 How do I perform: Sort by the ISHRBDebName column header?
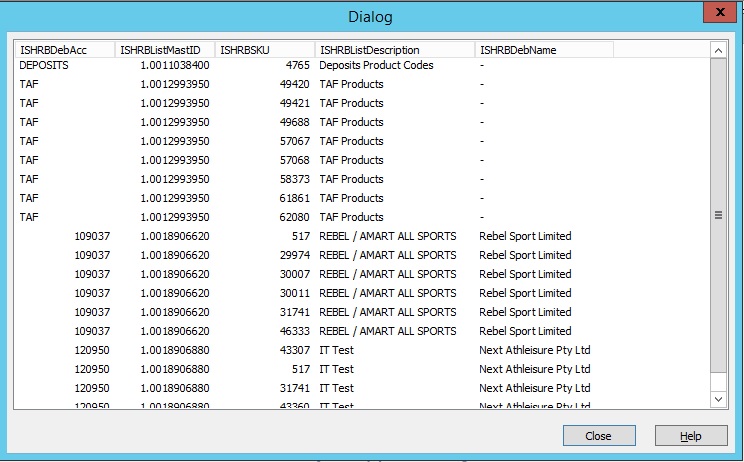(544, 49)
